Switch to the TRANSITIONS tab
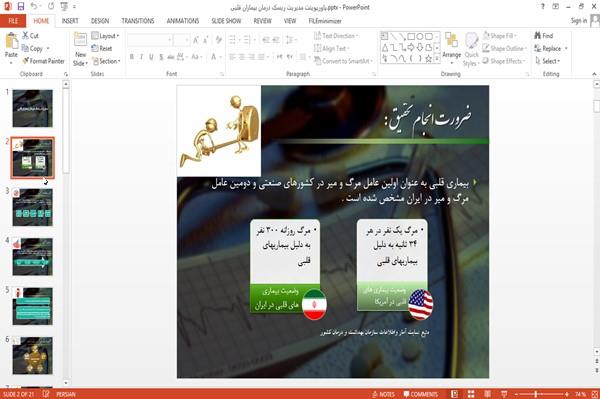600x399 pixels. click(x=138, y=21)
